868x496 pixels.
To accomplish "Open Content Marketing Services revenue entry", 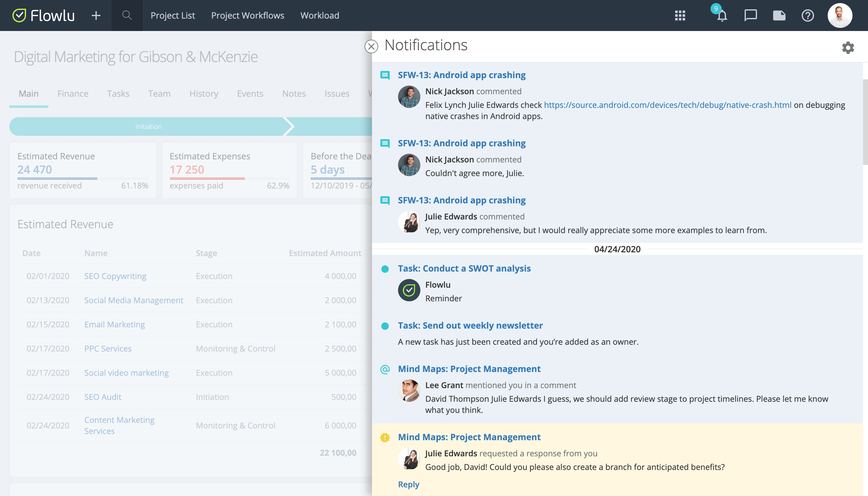I will click(119, 425).
